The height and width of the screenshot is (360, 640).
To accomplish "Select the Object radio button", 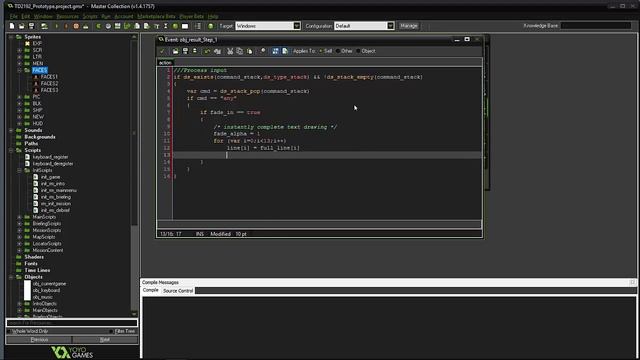I will coord(358,51).
